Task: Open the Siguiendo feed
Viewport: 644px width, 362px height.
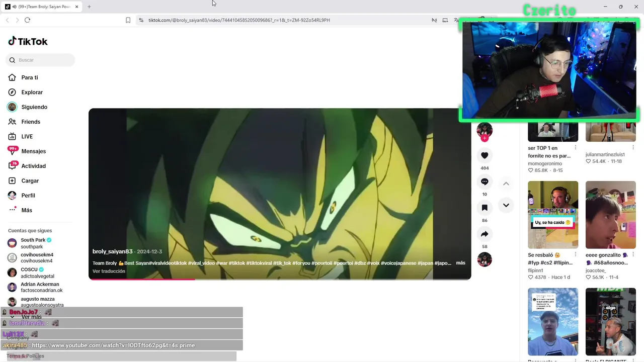Action: (x=34, y=107)
